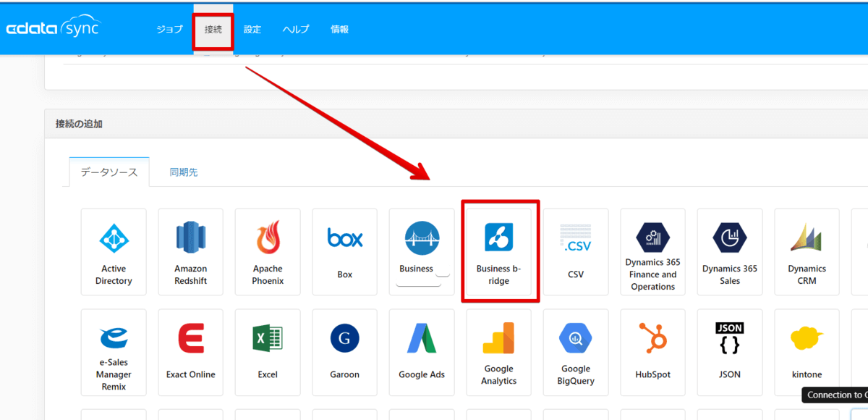Open the ジョブ menu
Screen dimensions: 868x420
point(170,29)
